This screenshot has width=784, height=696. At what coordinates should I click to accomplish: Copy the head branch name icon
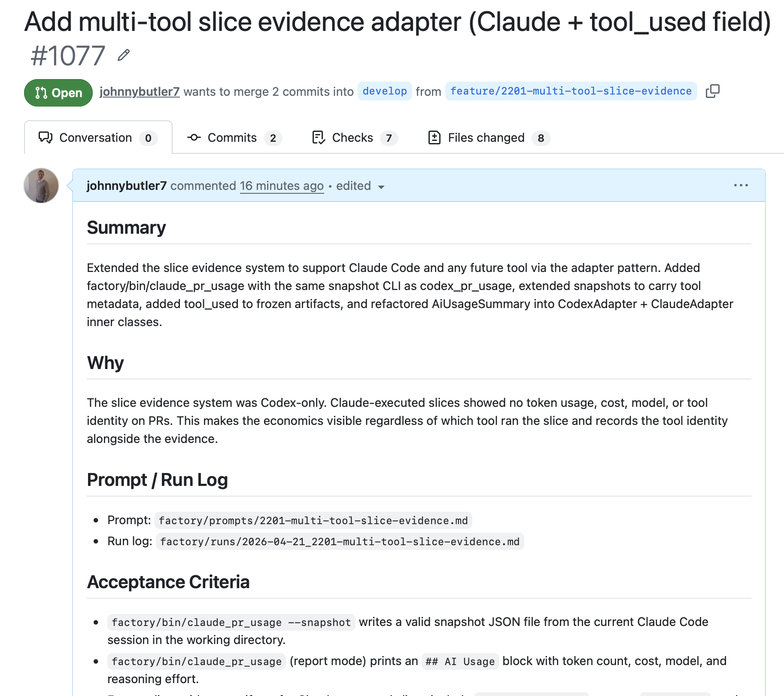coord(712,91)
